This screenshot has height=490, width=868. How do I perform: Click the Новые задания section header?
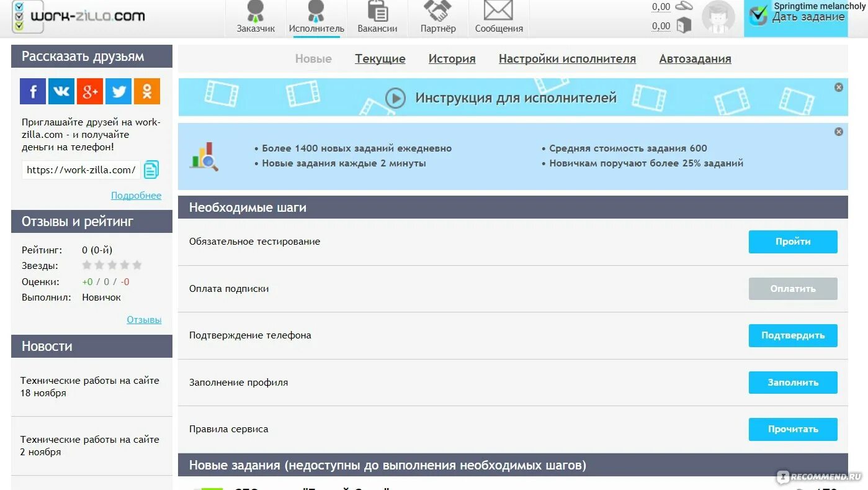(513, 465)
